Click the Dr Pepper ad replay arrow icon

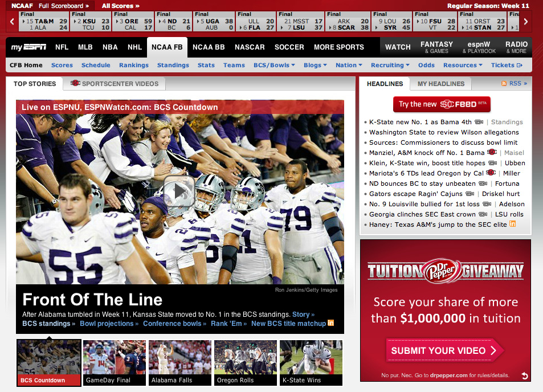click(x=525, y=375)
